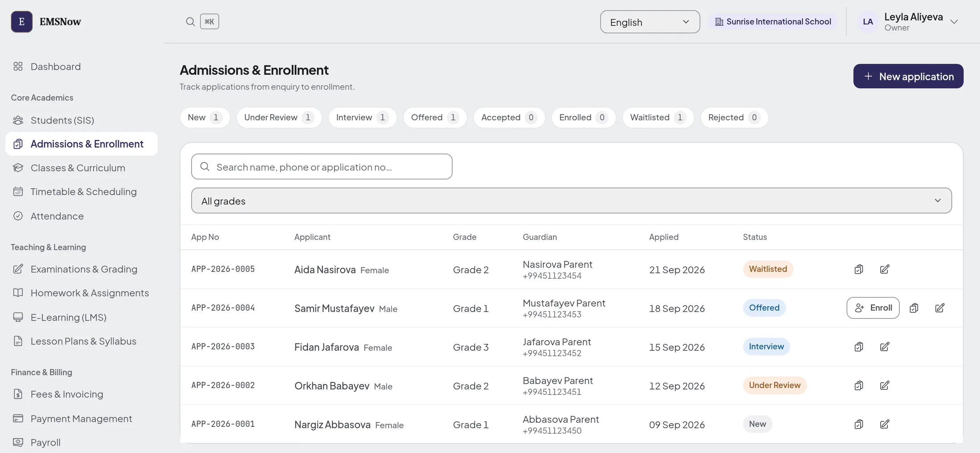
Task: Click the Homework & Assignments book icon
Action: 18,293
